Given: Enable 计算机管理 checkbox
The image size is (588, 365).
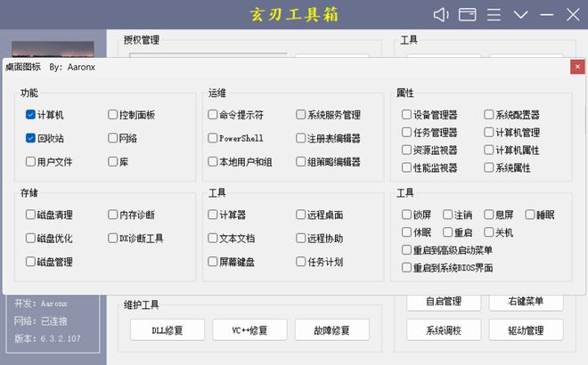Looking at the screenshot, I should 488,132.
